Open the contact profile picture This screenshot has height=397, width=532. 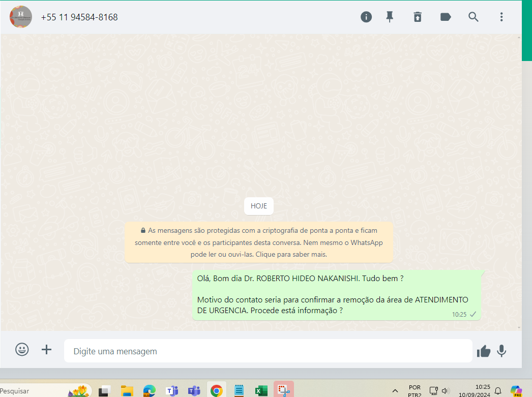pyautogui.click(x=21, y=17)
